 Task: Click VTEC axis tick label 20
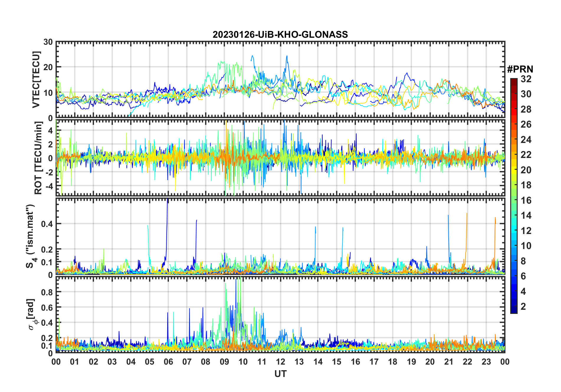pos(48,67)
